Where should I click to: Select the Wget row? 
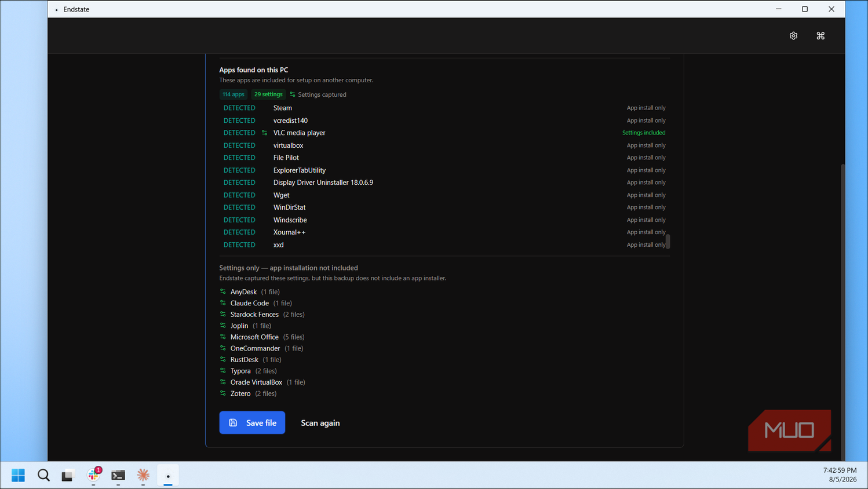(x=444, y=195)
